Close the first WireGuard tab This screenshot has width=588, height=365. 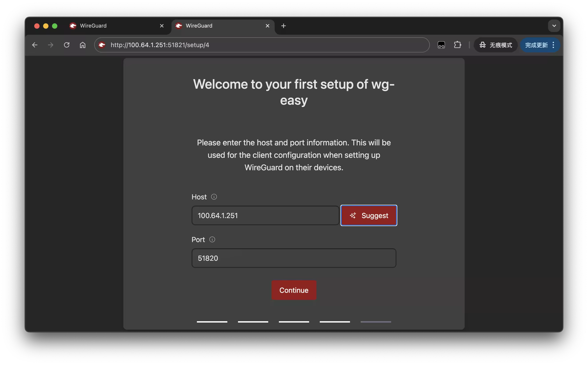(162, 26)
